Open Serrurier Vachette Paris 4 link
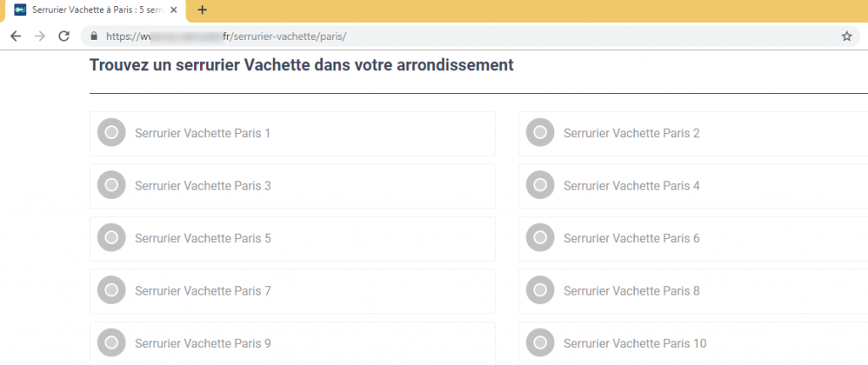 pyautogui.click(x=632, y=185)
